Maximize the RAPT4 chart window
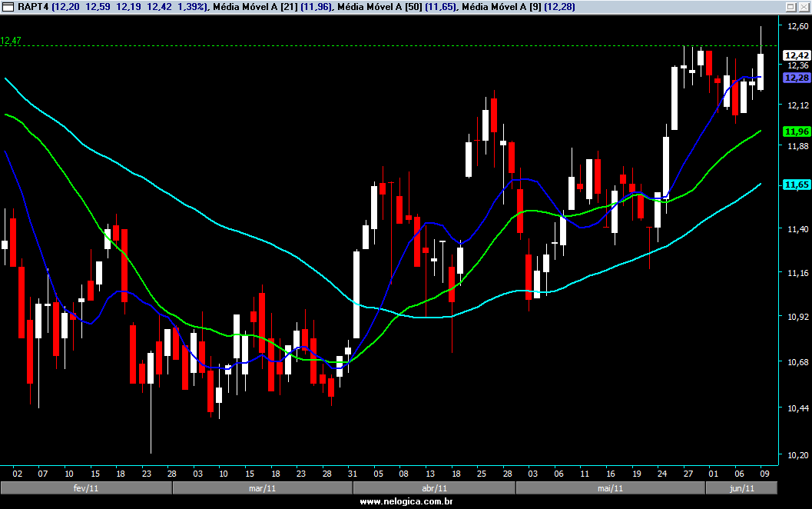The image size is (812, 509). point(790,7)
